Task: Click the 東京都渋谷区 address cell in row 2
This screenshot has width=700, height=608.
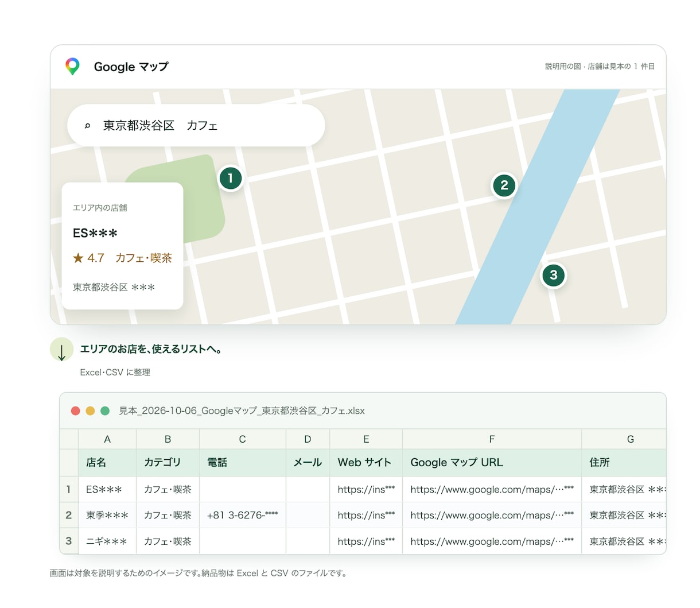Action: tap(624, 515)
